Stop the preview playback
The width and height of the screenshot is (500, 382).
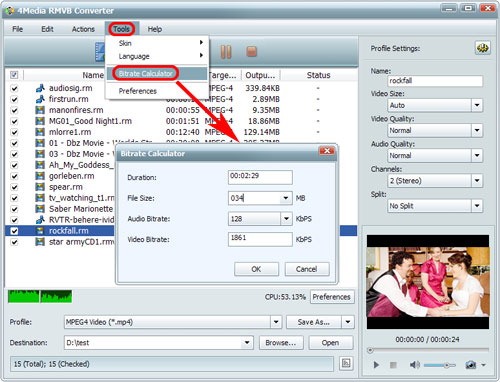(393, 365)
